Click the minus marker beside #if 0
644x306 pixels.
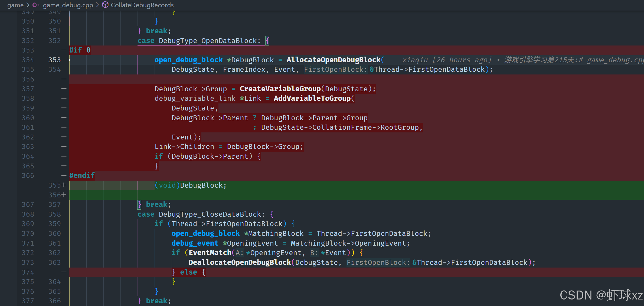click(64, 50)
